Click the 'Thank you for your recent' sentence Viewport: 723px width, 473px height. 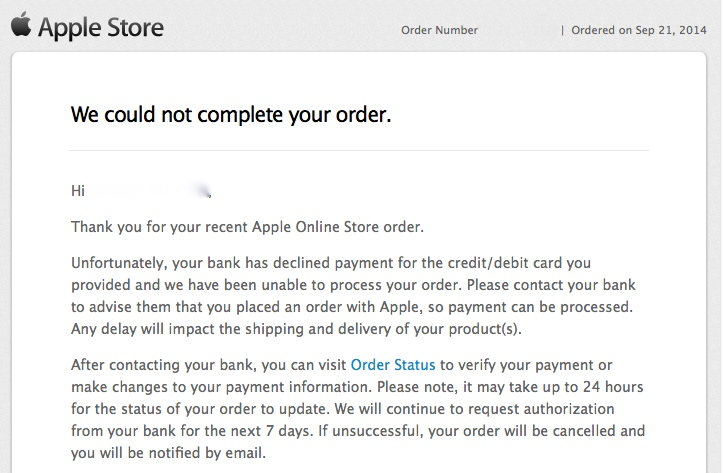point(247,227)
